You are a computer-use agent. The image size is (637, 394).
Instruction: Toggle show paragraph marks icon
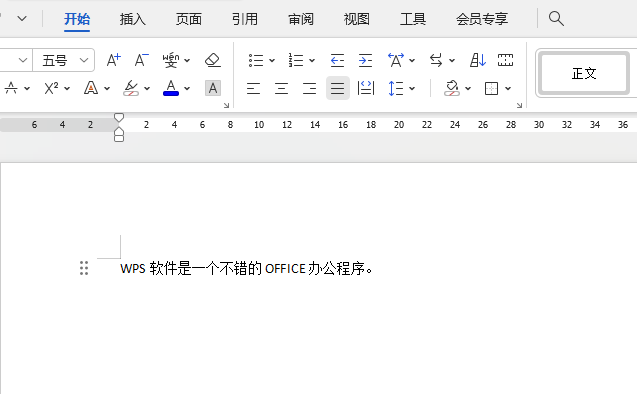click(x=505, y=60)
